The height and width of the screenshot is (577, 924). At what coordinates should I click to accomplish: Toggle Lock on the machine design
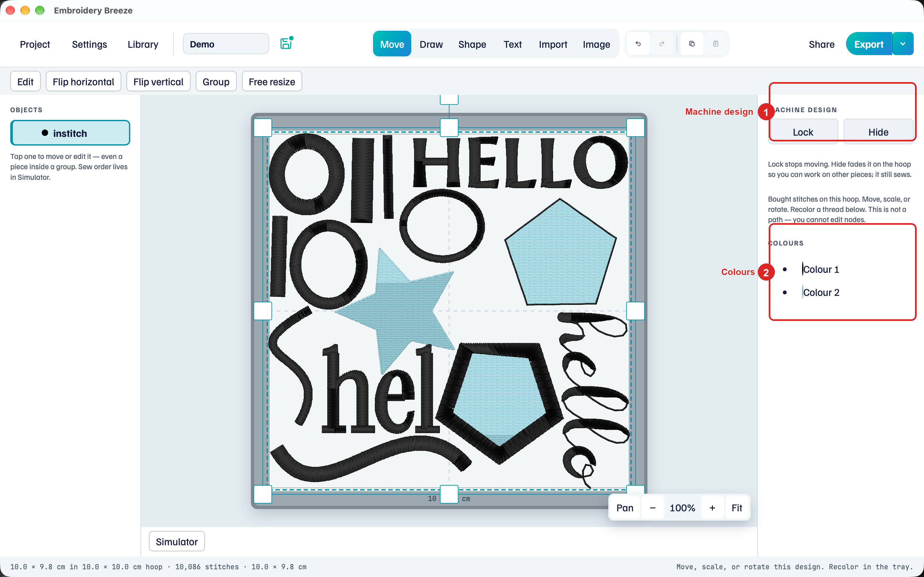pyautogui.click(x=803, y=132)
